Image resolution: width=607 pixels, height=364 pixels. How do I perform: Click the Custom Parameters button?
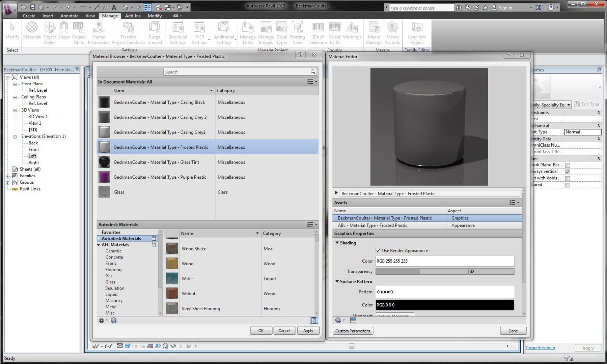pos(353,331)
